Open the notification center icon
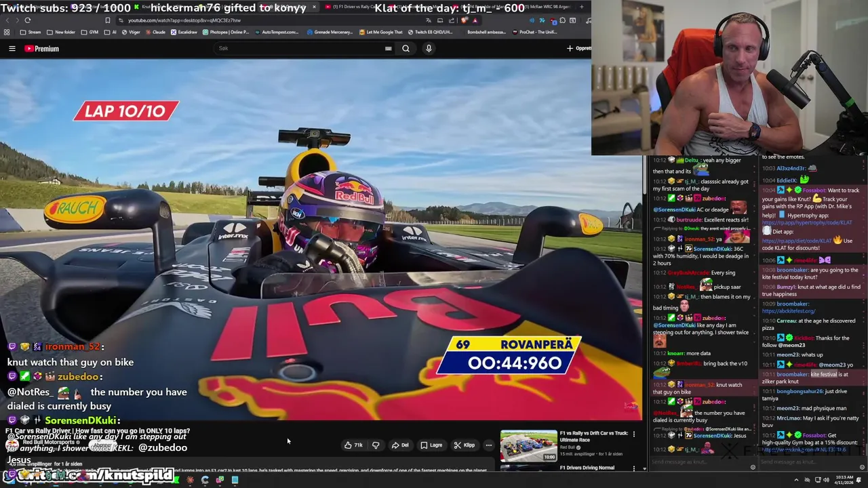Image resolution: width=868 pixels, height=488 pixels. [859, 480]
